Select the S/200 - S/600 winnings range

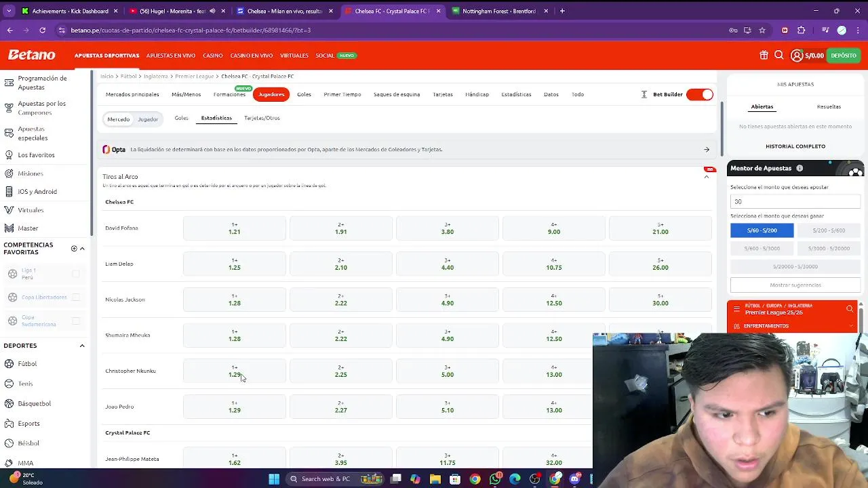click(x=829, y=230)
